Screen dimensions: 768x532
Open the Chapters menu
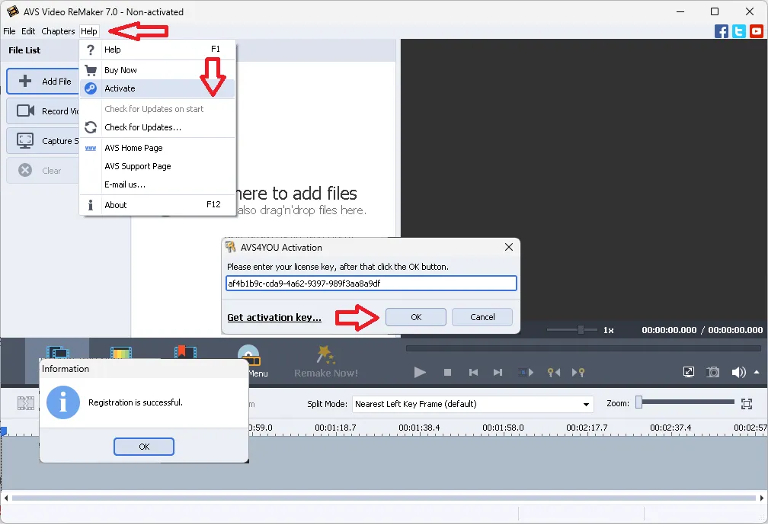click(x=58, y=31)
